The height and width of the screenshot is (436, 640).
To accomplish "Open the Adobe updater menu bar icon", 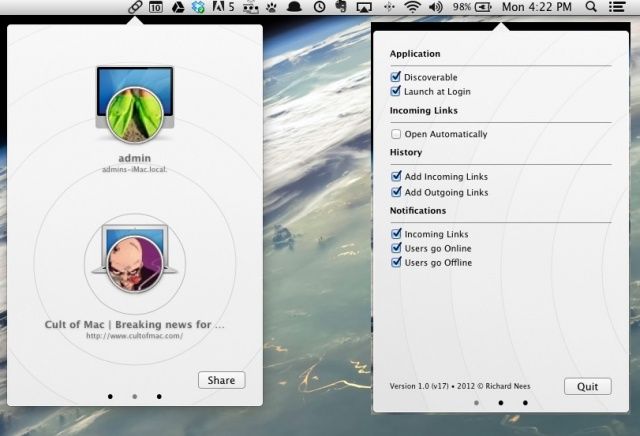I will [223, 7].
